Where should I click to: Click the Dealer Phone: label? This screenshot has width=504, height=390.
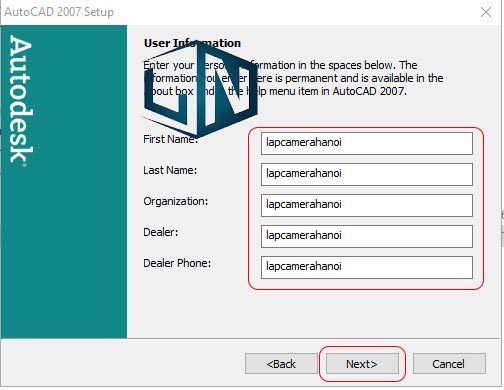click(177, 263)
